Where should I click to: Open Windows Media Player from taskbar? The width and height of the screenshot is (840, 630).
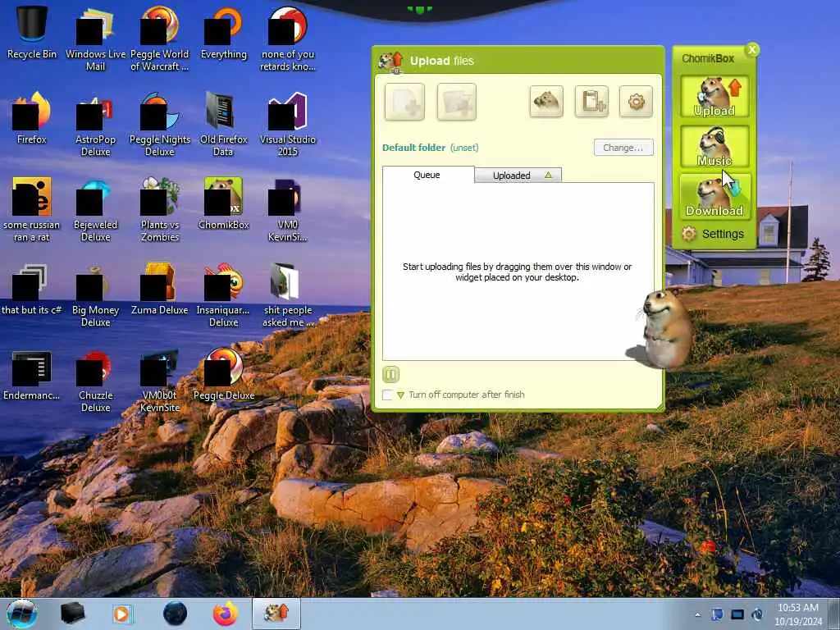click(x=122, y=614)
